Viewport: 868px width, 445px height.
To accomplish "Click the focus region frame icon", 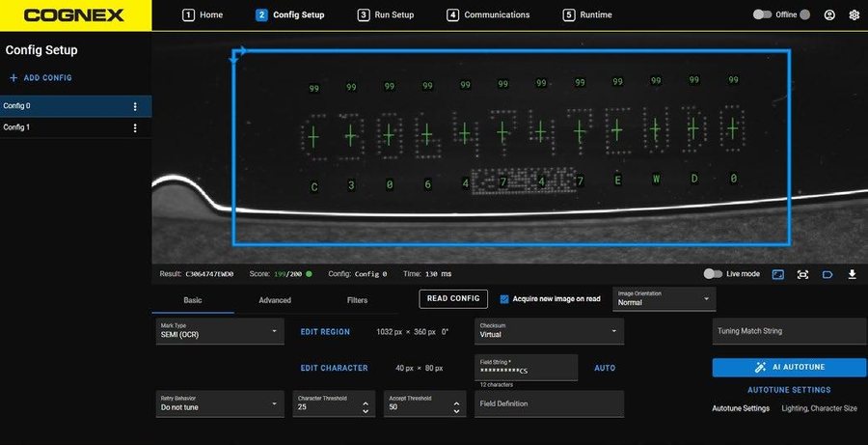I will [x=802, y=274].
